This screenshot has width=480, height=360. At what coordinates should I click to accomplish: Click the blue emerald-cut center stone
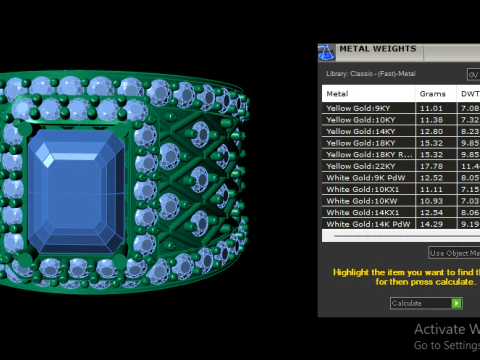coord(76,191)
